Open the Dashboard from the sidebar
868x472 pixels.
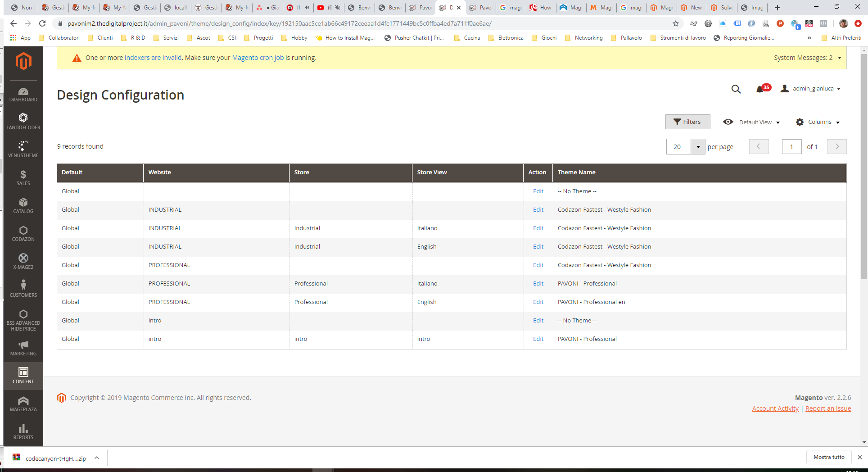tap(23, 94)
